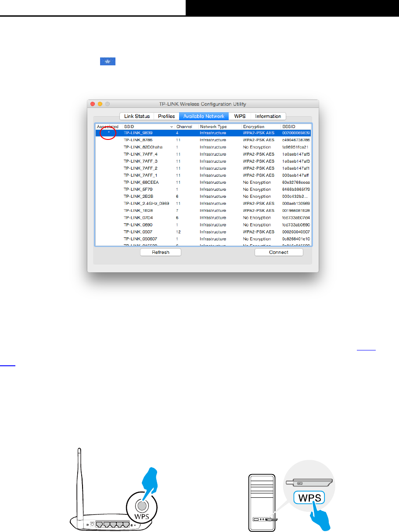Click BSSID 000aeb130969
Viewport: 399px width, 532px height.
296,204
